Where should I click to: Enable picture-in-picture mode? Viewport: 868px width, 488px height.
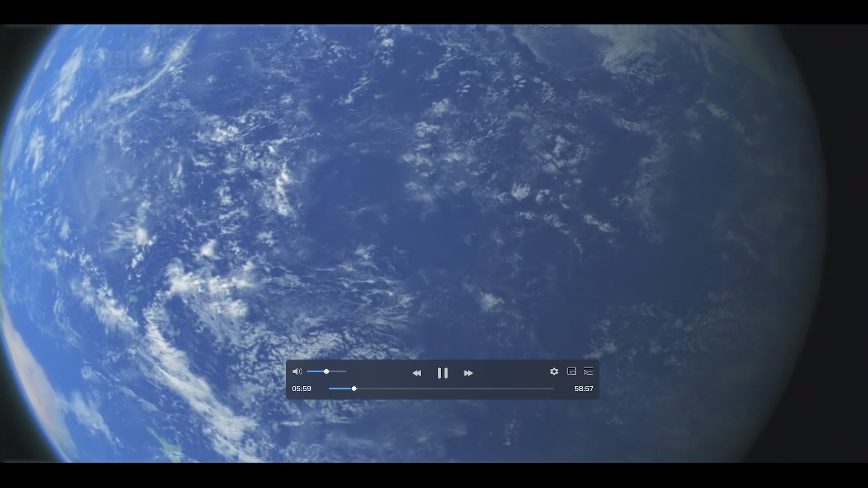571,371
